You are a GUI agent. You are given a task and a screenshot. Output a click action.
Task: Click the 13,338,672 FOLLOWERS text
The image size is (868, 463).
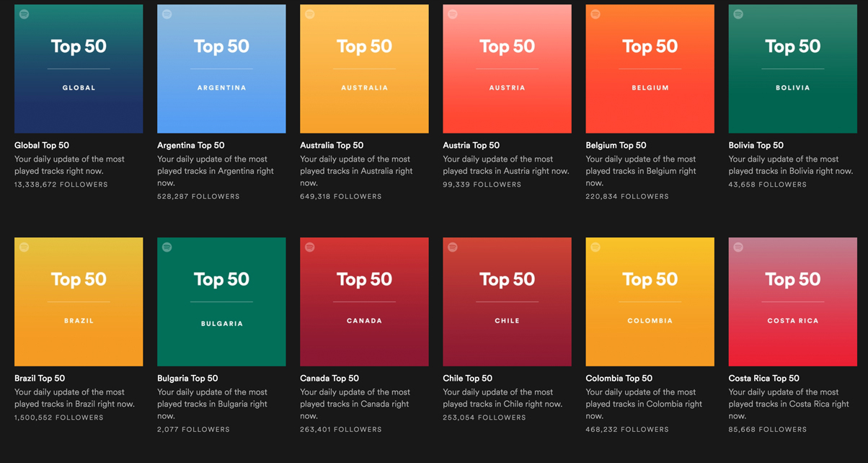pos(61,185)
